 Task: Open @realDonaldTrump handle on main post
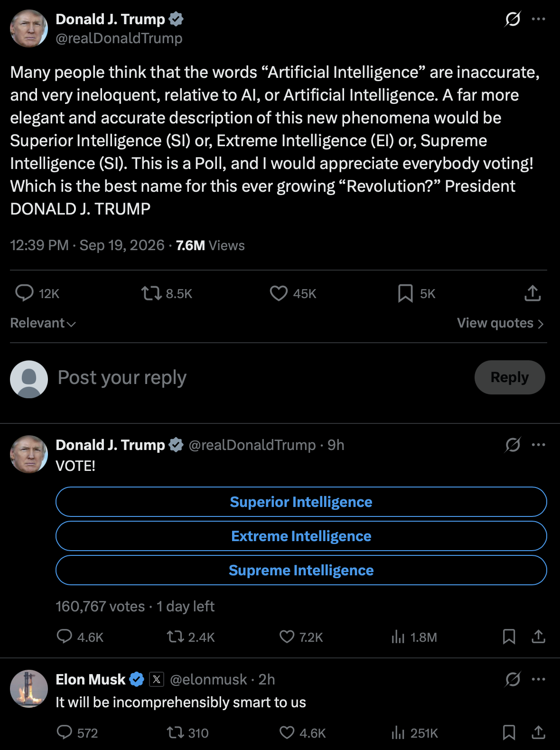click(x=119, y=38)
